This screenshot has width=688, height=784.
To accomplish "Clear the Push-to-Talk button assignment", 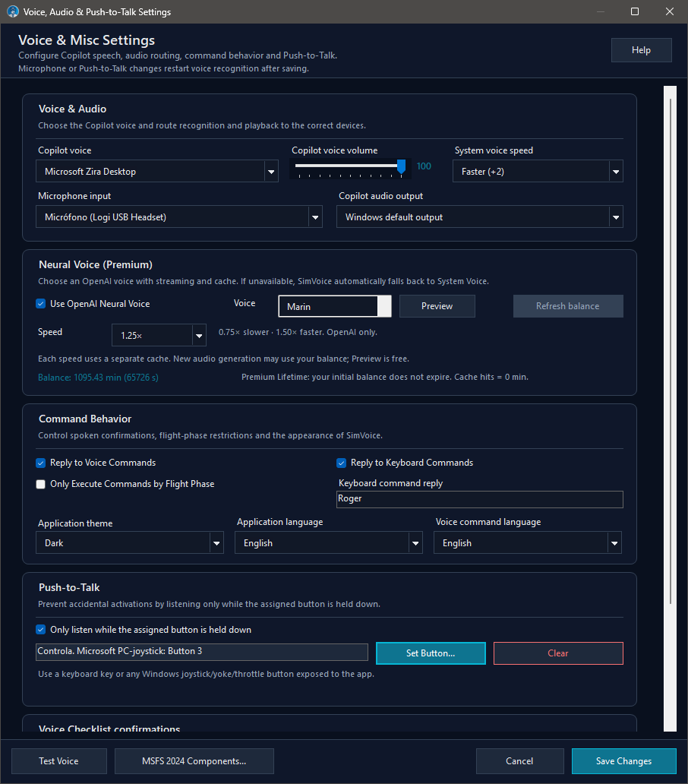I will (x=558, y=653).
